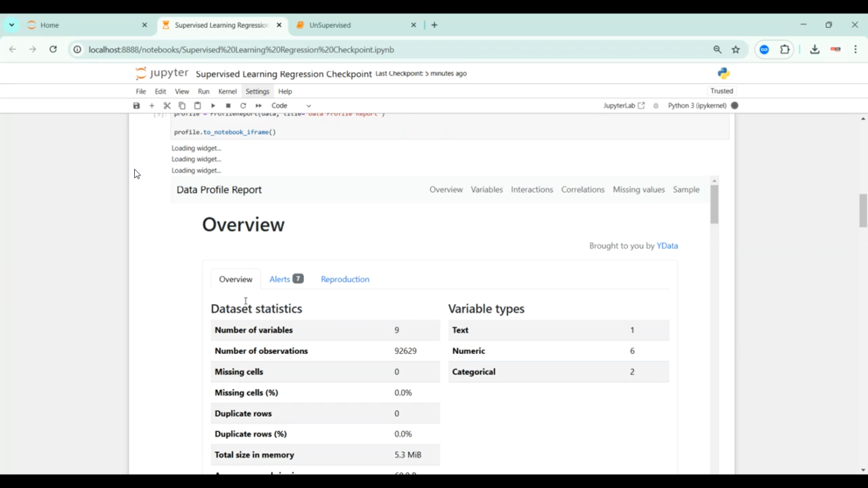Expand the browser tab search dropdown arrow
The image size is (868, 488).
[12, 25]
